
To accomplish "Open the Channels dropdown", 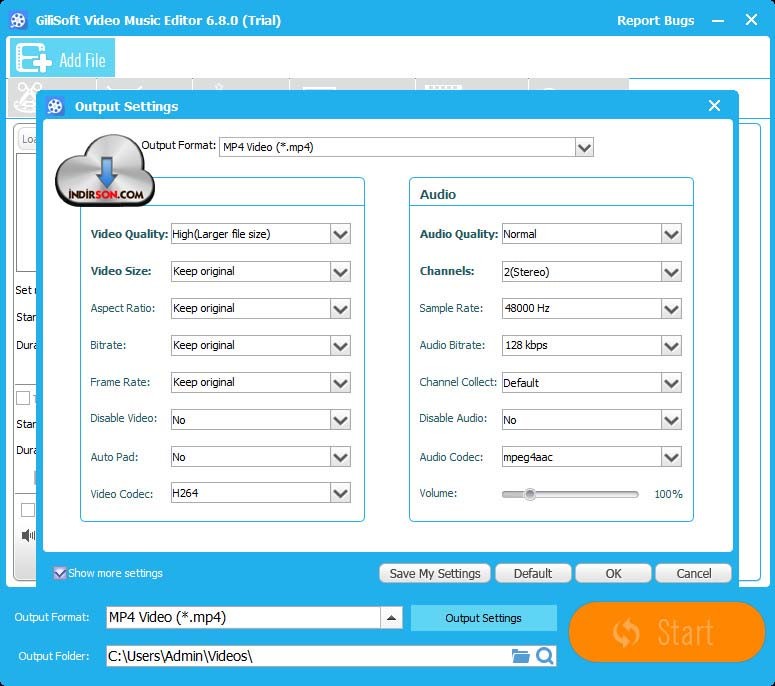I will click(x=671, y=271).
